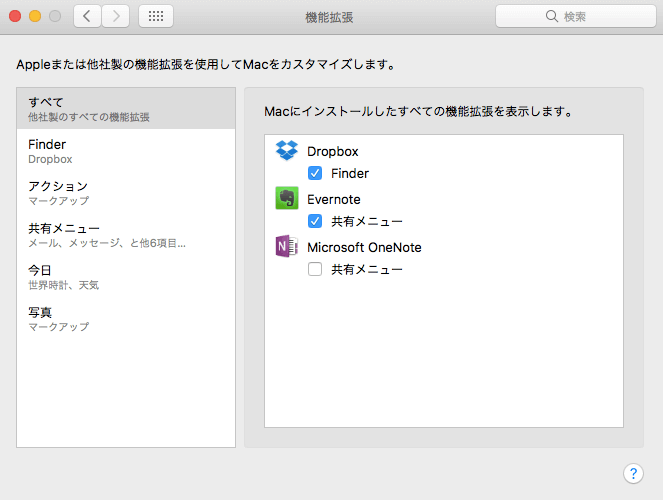Image resolution: width=663 pixels, height=500 pixels.
Task: Go back with the left arrow
Action: tap(87, 16)
